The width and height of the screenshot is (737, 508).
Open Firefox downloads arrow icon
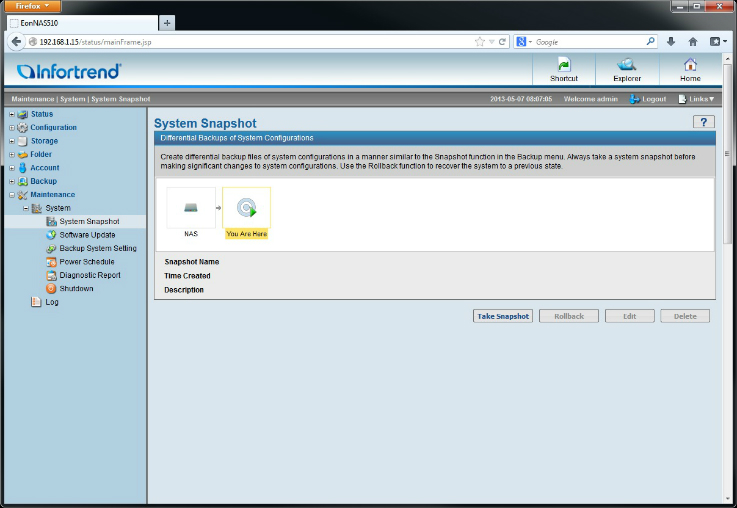671,42
